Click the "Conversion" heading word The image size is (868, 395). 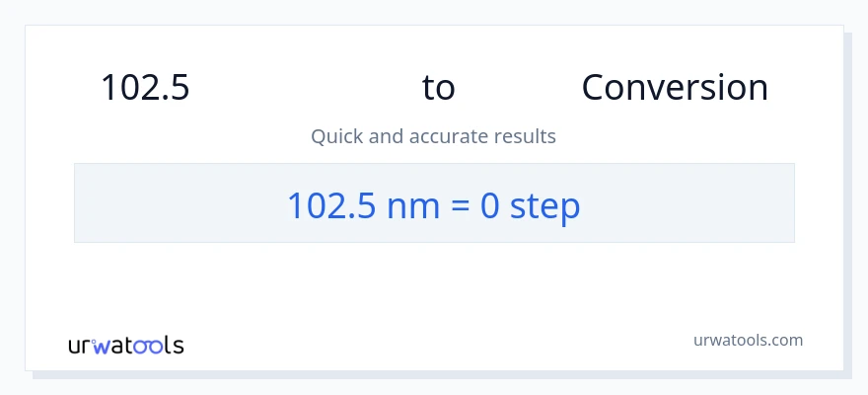(674, 88)
